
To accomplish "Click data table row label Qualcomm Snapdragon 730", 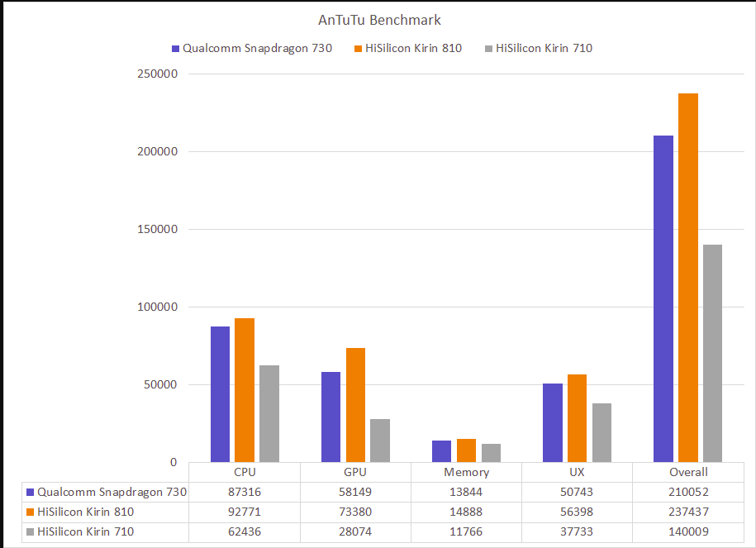I will tap(112, 492).
